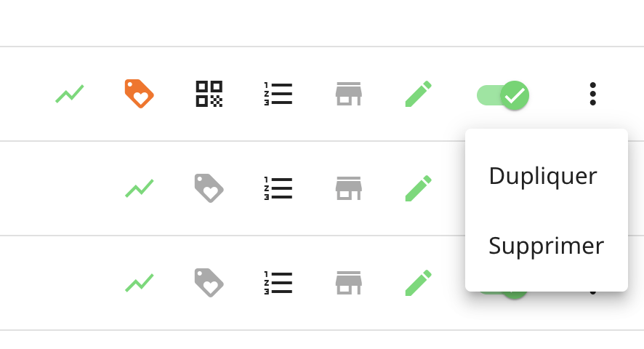Screen dimensions: 644x349
Task: Click the orange heart tag icon
Action: point(140,94)
